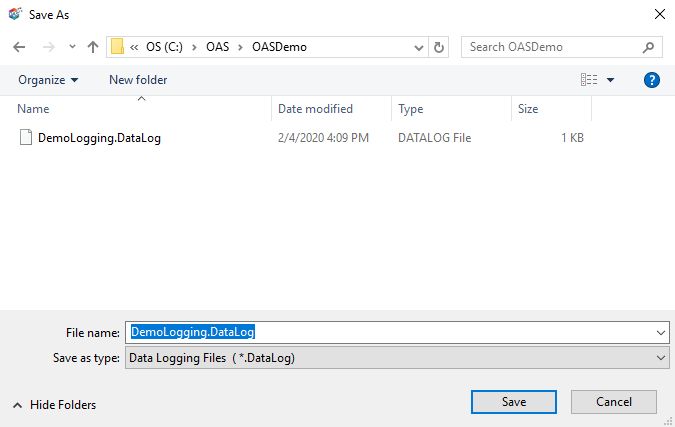Open the recent locations dropdown chevron
The image size is (675, 427).
tap(72, 46)
